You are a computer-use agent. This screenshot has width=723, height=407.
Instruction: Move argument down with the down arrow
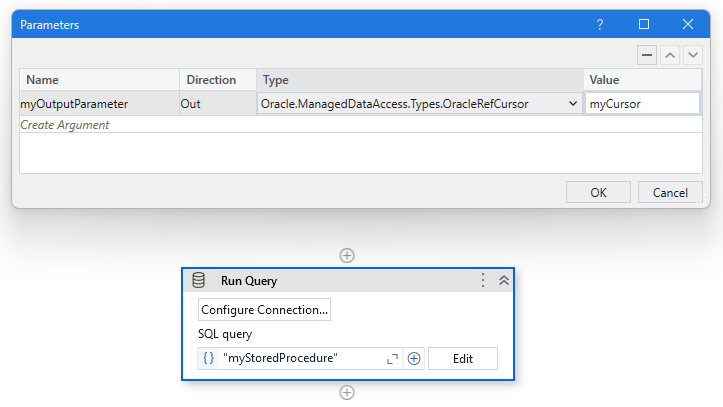[x=692, y=54]
